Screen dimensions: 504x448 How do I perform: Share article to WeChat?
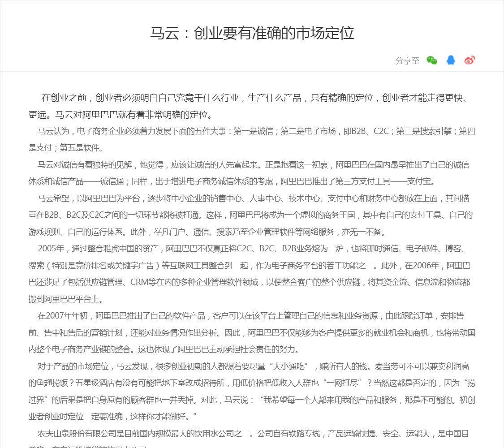point(432,60)
